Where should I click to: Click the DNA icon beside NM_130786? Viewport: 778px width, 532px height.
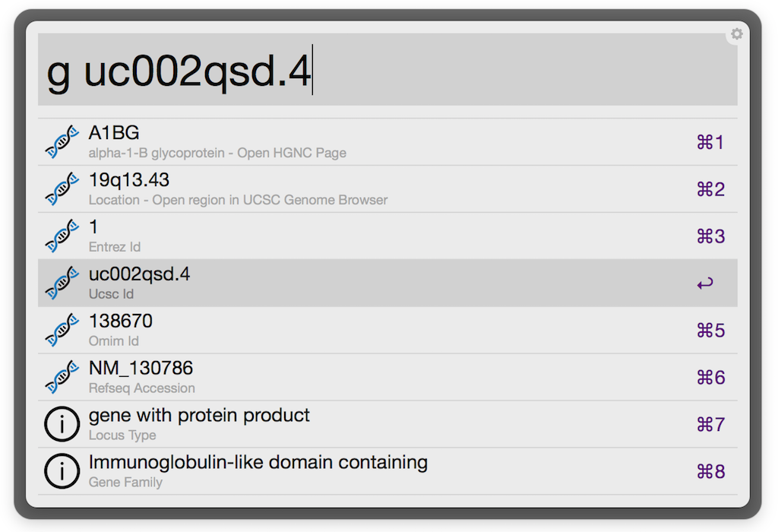pyautogui.click(x=62, y=378)
